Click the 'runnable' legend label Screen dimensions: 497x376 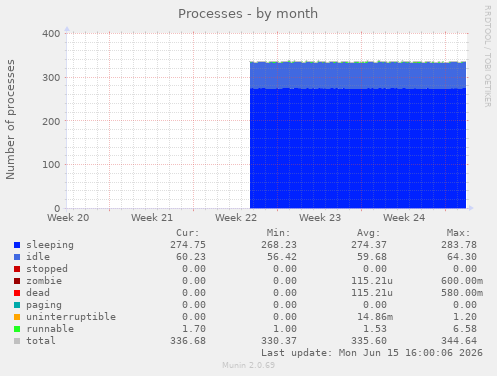pyautogui.click(x=50, y=329)
